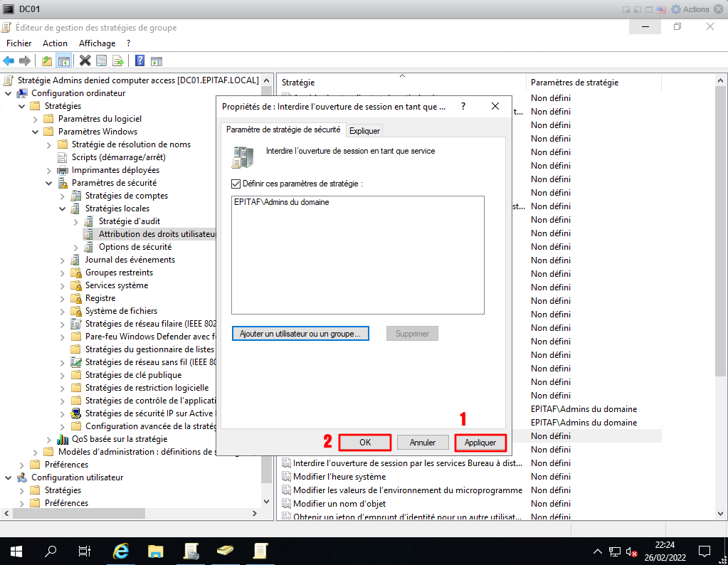This screenshot has width=728, height=565.
Task: Click the Properties toolbar icon
Action: click(x=101, y=61)
